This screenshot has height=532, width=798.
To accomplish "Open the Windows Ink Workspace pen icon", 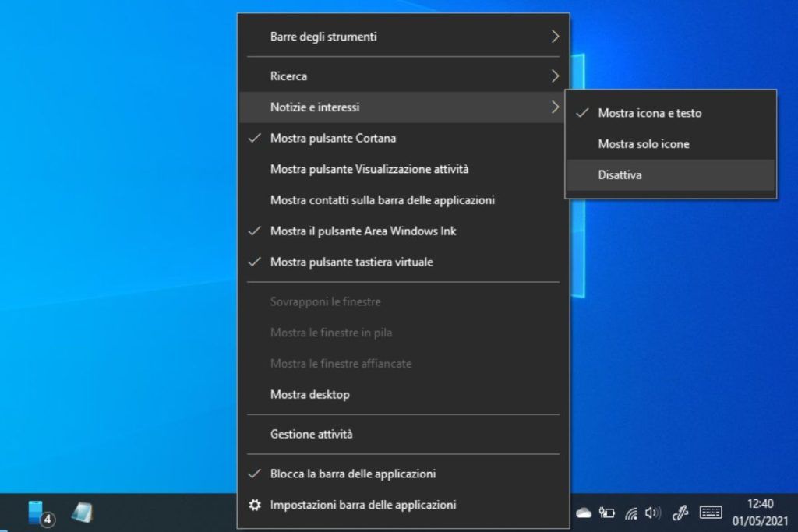I will point(680,513).
